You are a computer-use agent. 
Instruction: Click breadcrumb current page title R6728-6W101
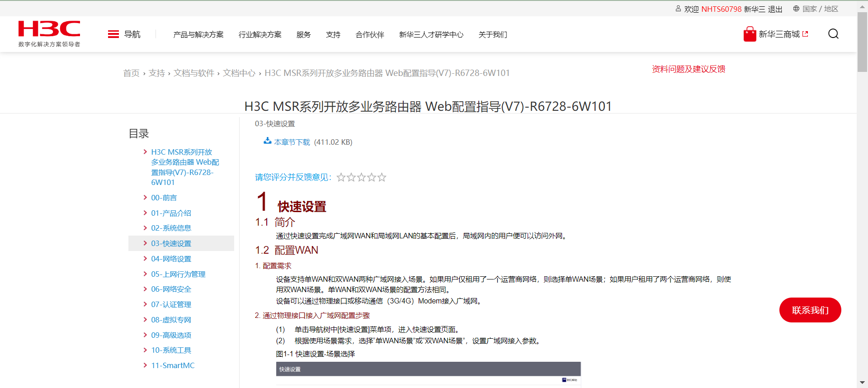pos(387,73)
